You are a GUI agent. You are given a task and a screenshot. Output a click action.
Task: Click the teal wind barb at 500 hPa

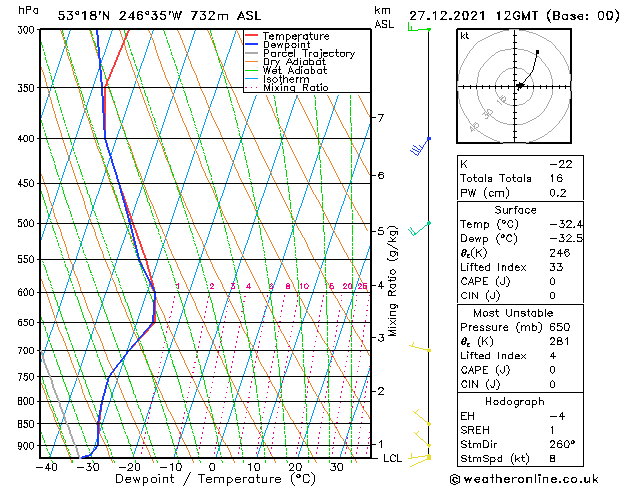coord(419,229)
